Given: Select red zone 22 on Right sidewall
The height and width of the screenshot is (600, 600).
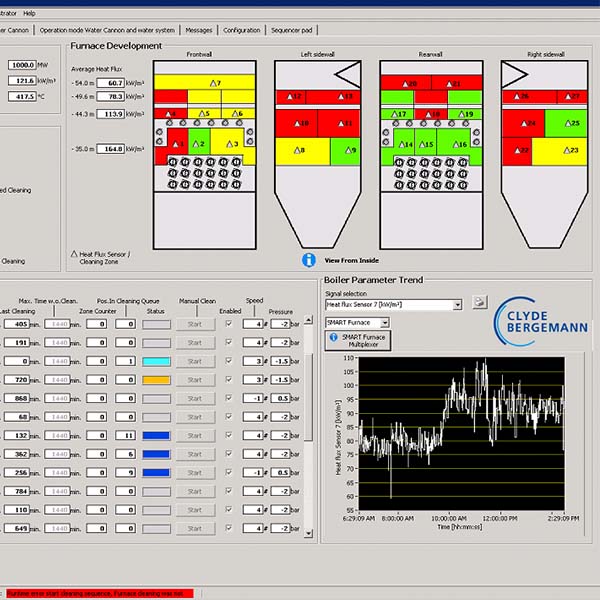Looking at the screenshot, I should coord(517,152).
